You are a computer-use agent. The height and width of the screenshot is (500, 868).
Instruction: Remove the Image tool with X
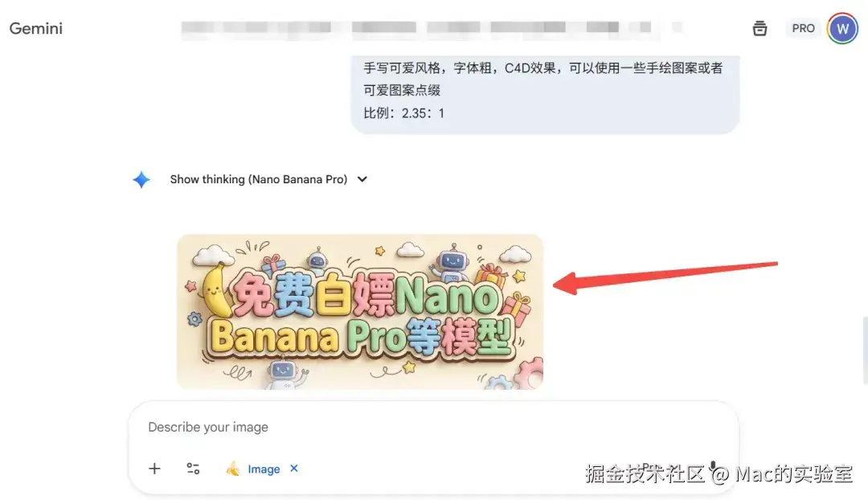tap(294, 469)
